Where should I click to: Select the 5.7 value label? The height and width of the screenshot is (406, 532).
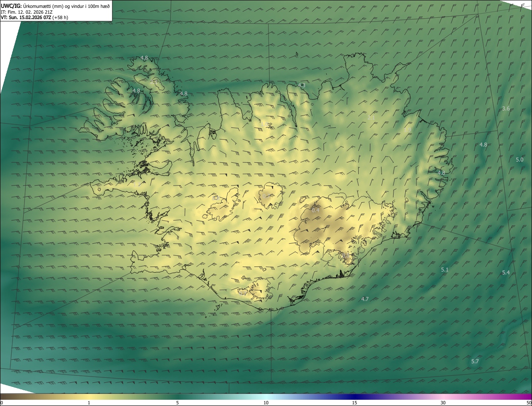[x=475, y=362]
